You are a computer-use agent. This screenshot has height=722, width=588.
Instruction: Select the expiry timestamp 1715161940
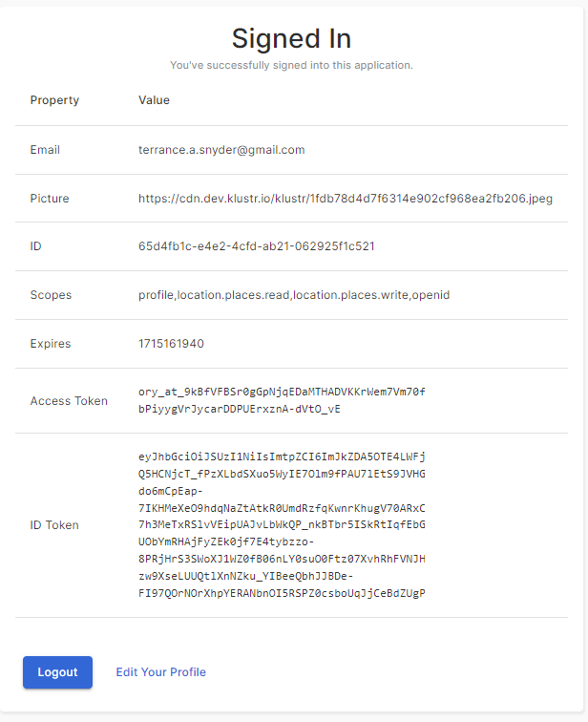[x=171, y=344]
